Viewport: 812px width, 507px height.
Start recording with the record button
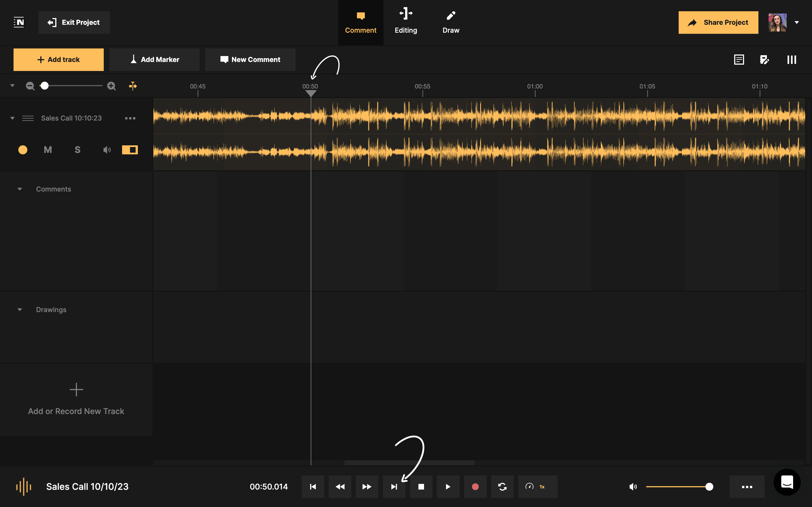475,486
